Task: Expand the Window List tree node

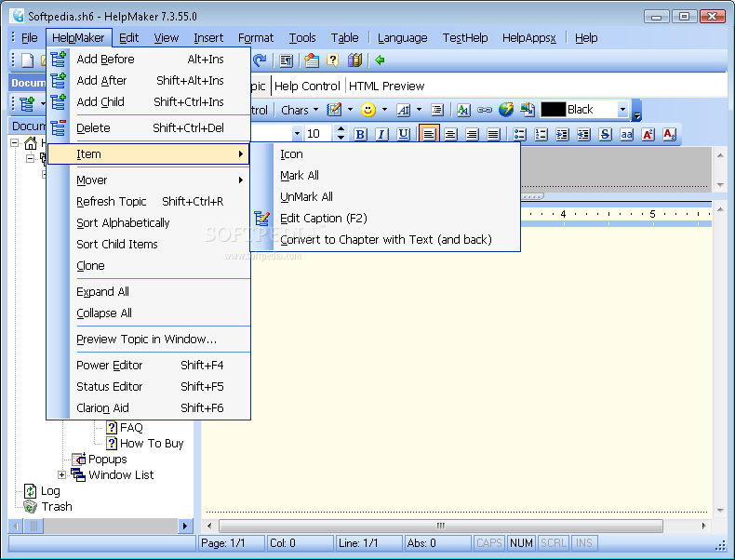Action: click(x=61, y=475)
